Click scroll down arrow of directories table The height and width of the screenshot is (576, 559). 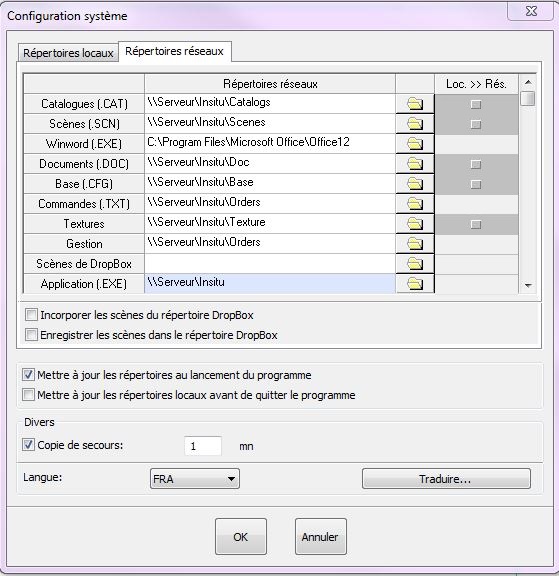[x=528, y=285]
